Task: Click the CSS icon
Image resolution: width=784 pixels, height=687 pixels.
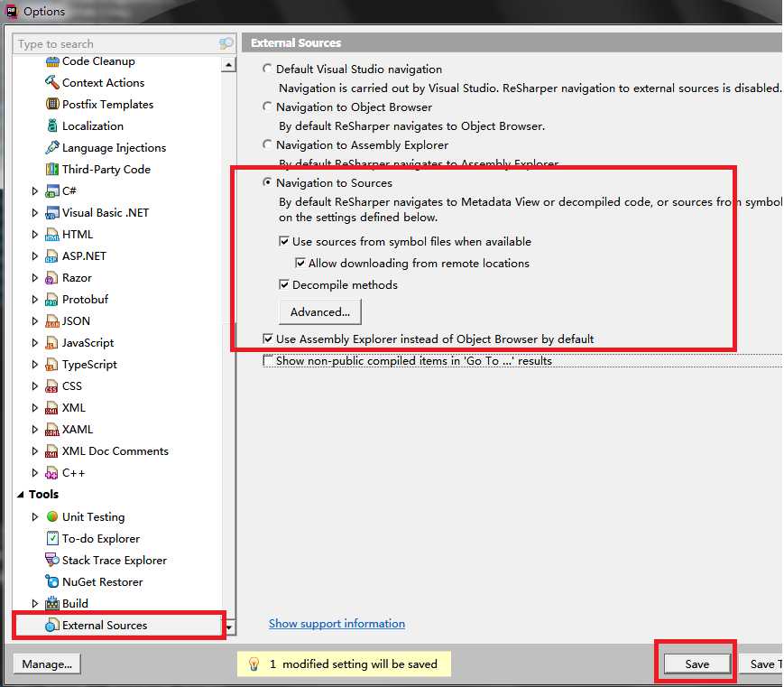Action: [x=52, y=386]
